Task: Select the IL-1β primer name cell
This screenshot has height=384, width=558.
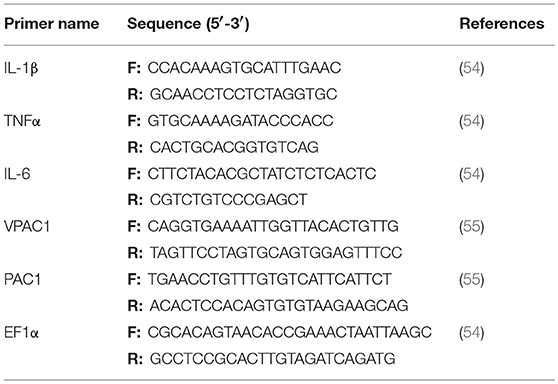Action: tap(21, 68)
